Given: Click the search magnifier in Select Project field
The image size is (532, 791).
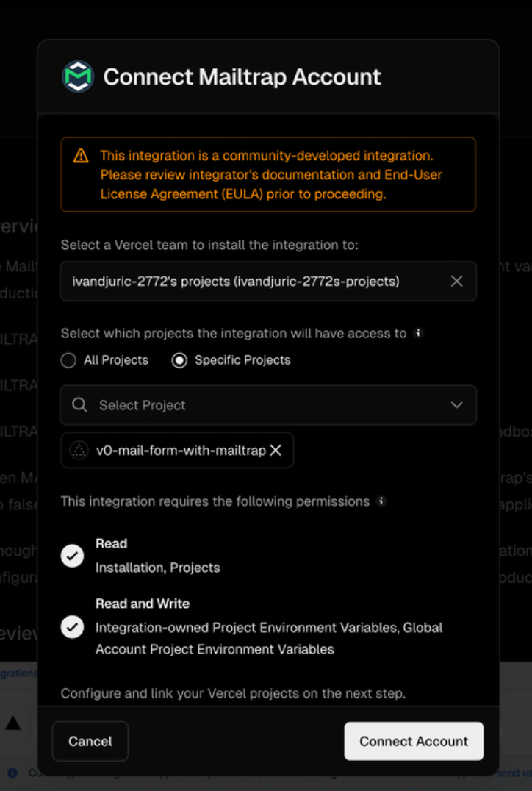Looking at the screenshot, I should pyautogui.click(x=78, y=404).
